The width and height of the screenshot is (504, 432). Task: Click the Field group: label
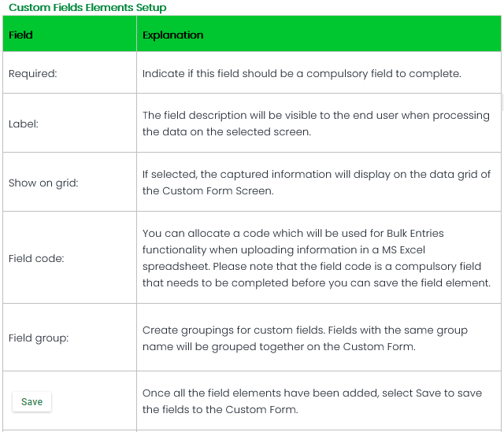click(39, 338)
